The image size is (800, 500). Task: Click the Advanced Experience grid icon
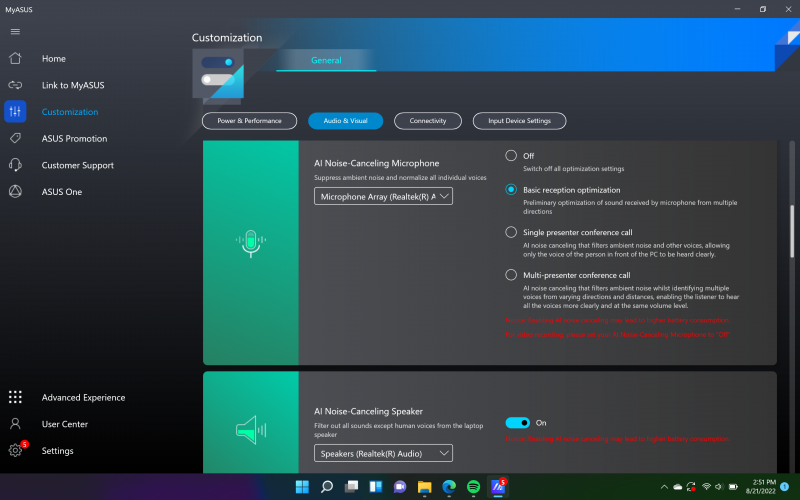pos(15,397)
